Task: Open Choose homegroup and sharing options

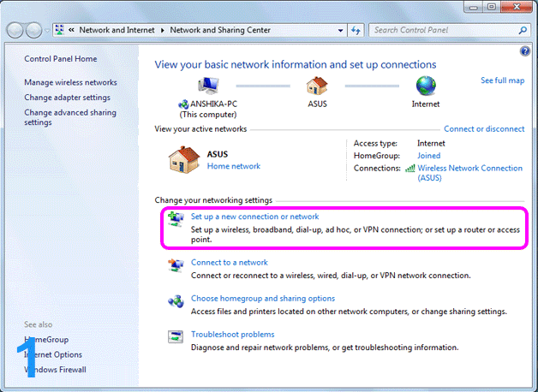Action: (263, 299)
